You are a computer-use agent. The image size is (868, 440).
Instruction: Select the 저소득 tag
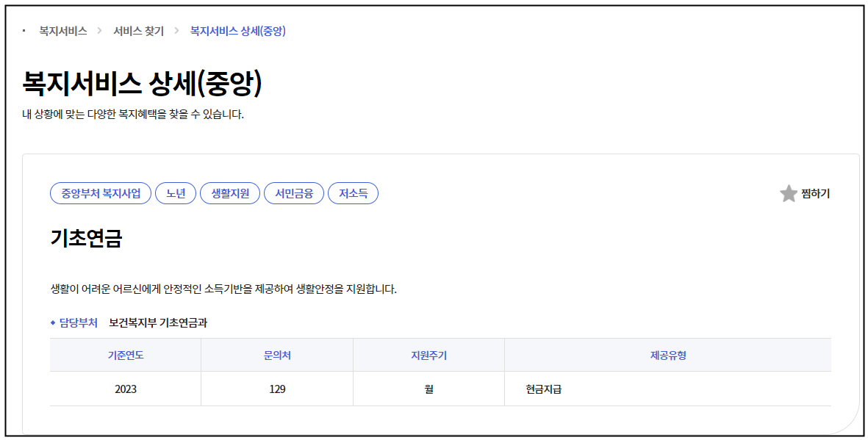click(354, 193)
